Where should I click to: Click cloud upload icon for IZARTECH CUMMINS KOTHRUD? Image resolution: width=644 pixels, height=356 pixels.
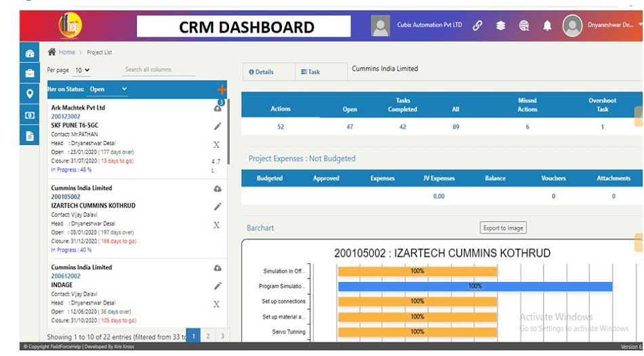pyautogui.click(x=218, y=189)
